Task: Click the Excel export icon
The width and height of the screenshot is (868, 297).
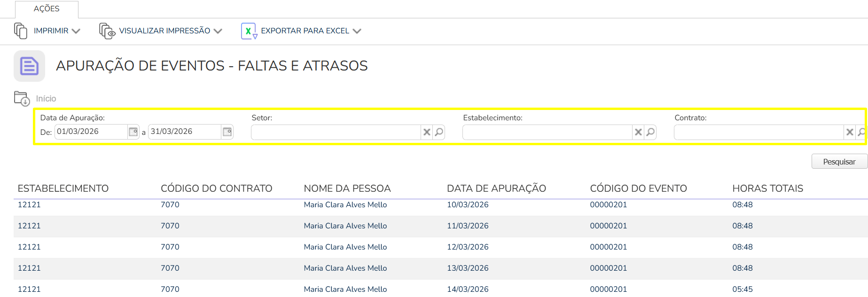Action: click(x=249, y=31)
